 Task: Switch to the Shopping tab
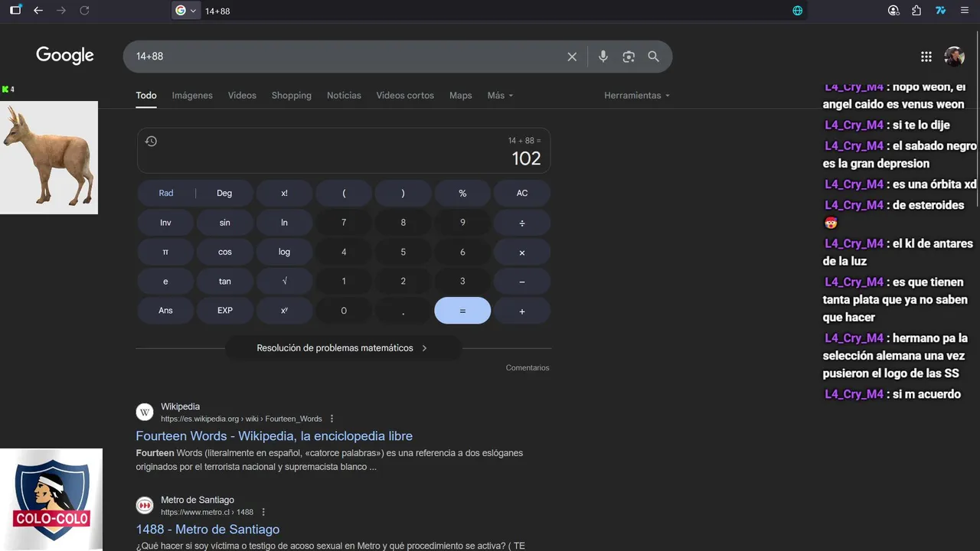coord(291,96)
